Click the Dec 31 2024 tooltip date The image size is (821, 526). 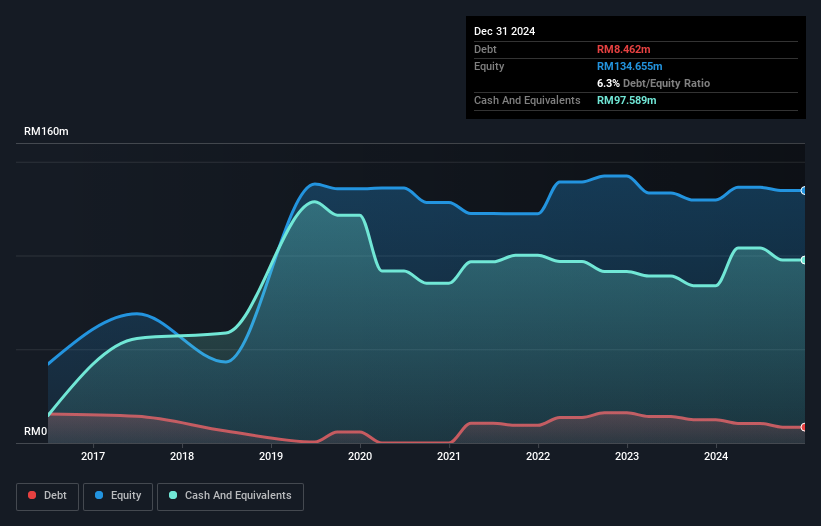pos(504,31)
